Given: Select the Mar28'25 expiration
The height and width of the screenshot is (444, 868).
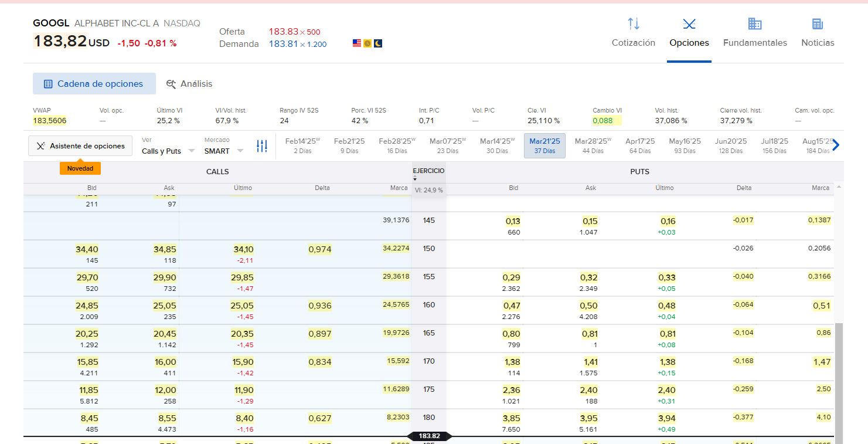Looking at the screenshot, I should (x=593, y=145).
